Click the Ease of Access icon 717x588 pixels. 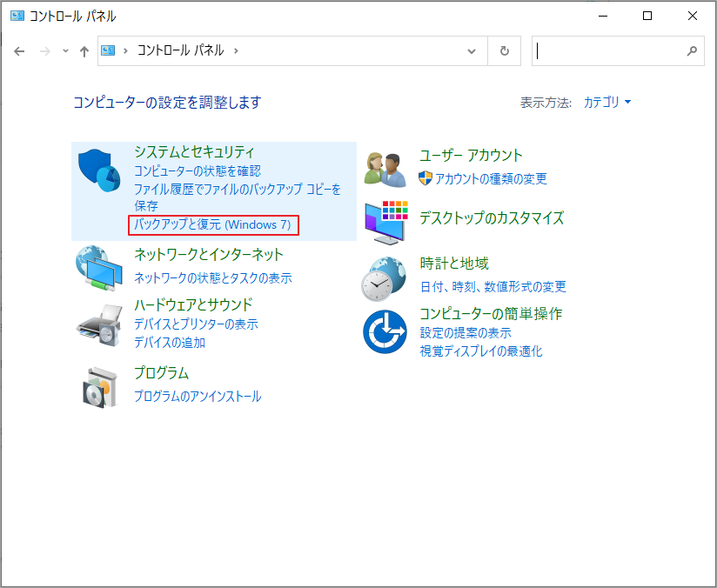click(385, 331)
